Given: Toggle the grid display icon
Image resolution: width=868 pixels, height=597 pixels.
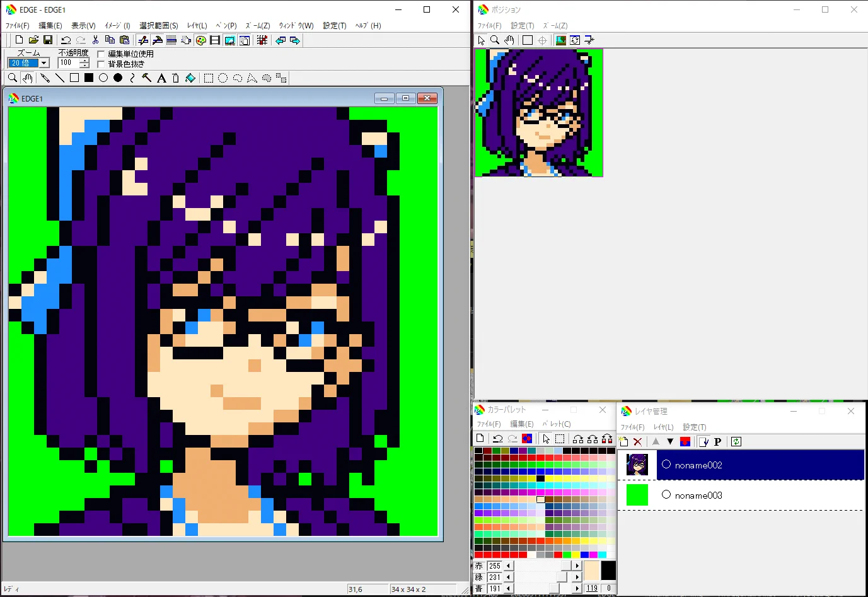Looking at the screenshot, I should (x=262, y=40).
